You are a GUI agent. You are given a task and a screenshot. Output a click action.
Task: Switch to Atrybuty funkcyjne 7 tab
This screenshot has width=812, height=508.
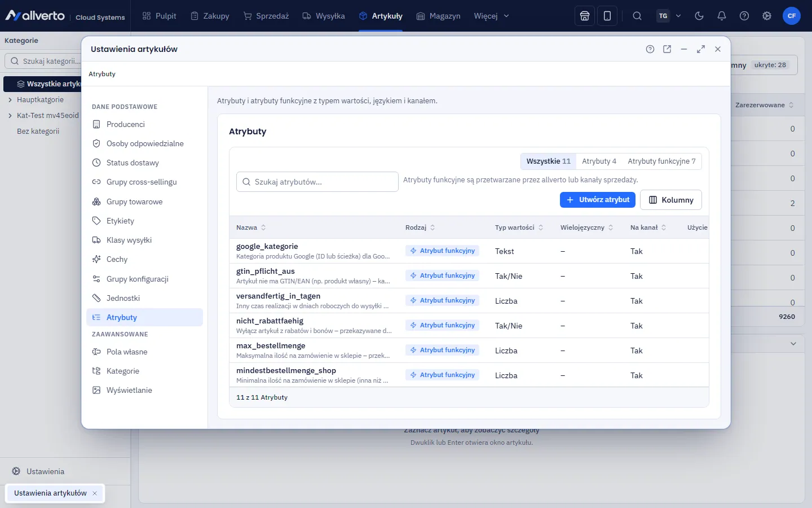pyautogui.click(x=661, y=161)
